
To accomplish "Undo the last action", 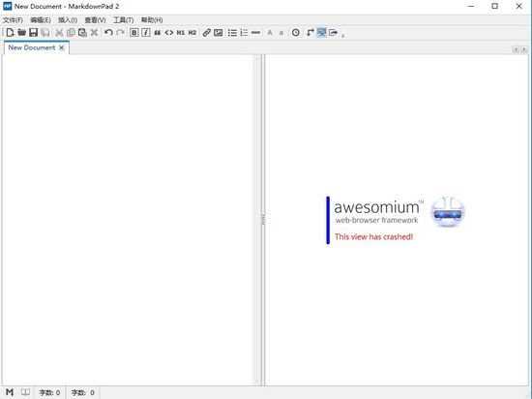I will (108, 33).
